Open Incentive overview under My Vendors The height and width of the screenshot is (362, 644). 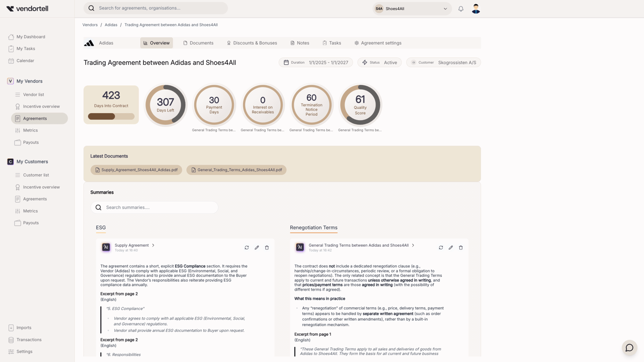[41, 106]
